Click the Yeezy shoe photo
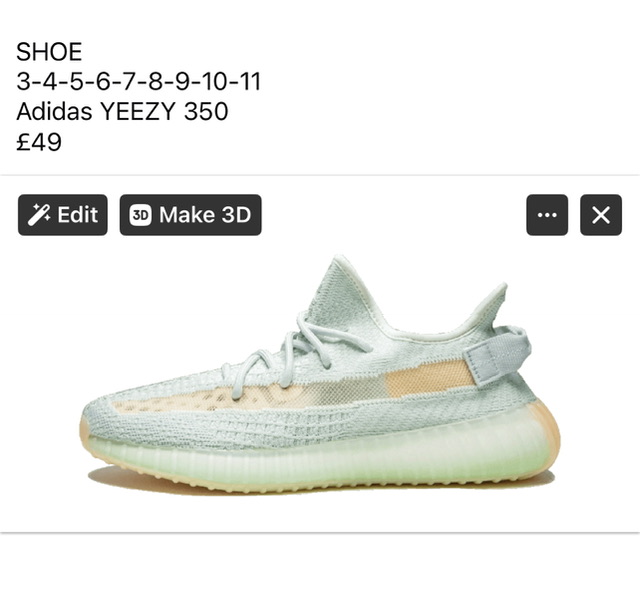The image size is (640, 607). [x=320, y=374]
